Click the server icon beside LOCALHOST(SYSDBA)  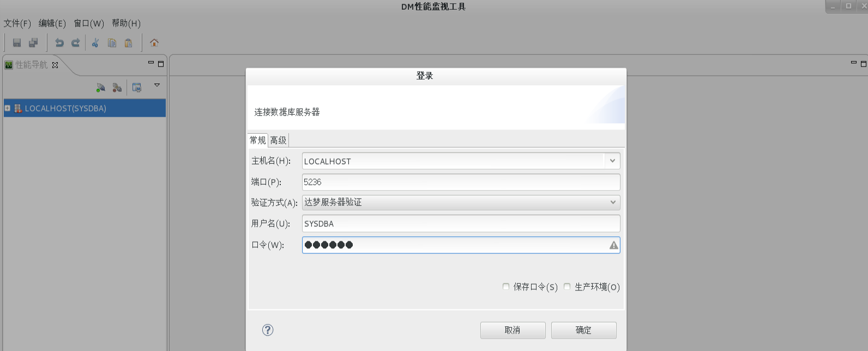pyautogui.click(x=18, y=108)
